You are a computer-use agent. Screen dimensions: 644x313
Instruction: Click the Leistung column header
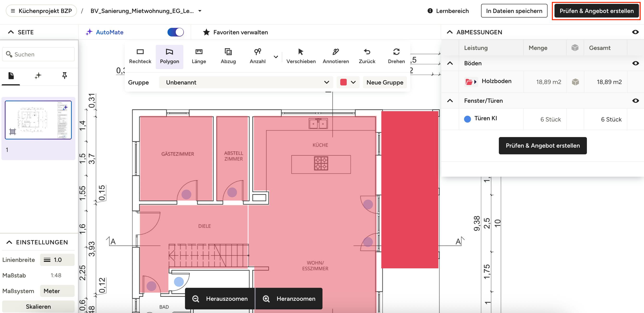click(x=476, y=48)
